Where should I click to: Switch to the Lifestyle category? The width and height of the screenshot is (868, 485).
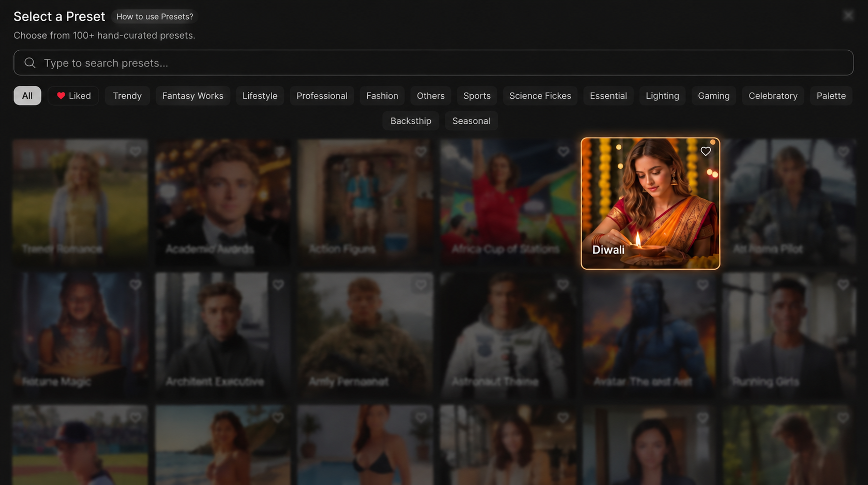(260, 96)
